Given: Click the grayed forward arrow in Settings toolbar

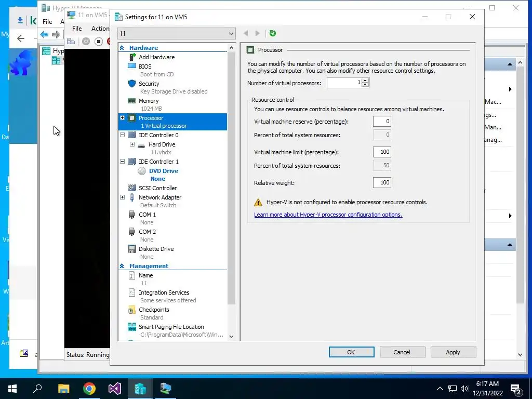Looking at the screenshot, I should point(258,33).
